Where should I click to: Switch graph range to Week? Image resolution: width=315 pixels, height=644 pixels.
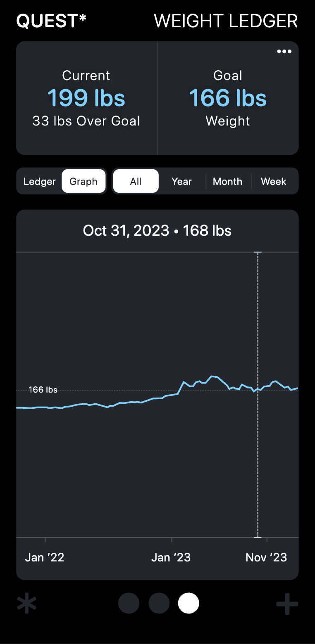274,182
